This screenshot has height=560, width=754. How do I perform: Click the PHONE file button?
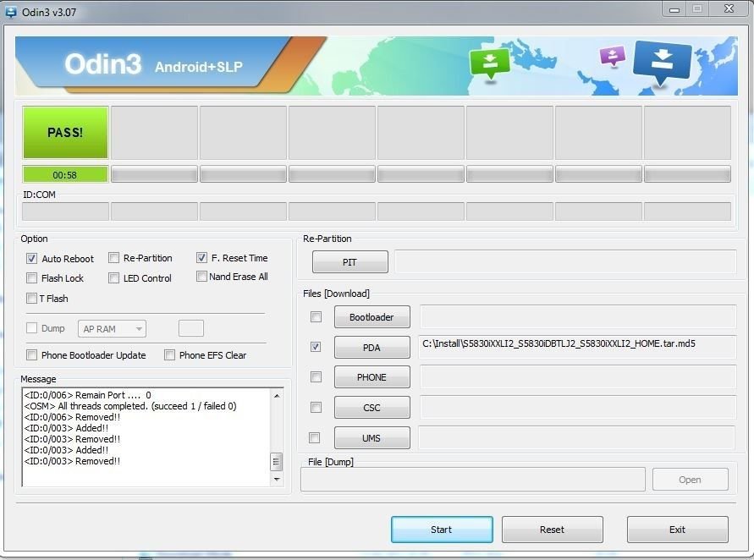pos(372,377)
